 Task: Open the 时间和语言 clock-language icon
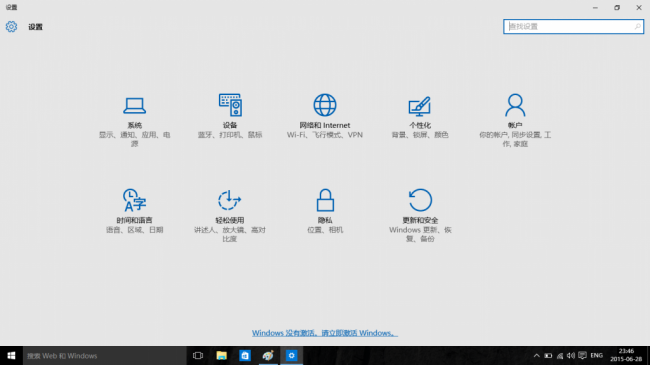tap(134, 200)
